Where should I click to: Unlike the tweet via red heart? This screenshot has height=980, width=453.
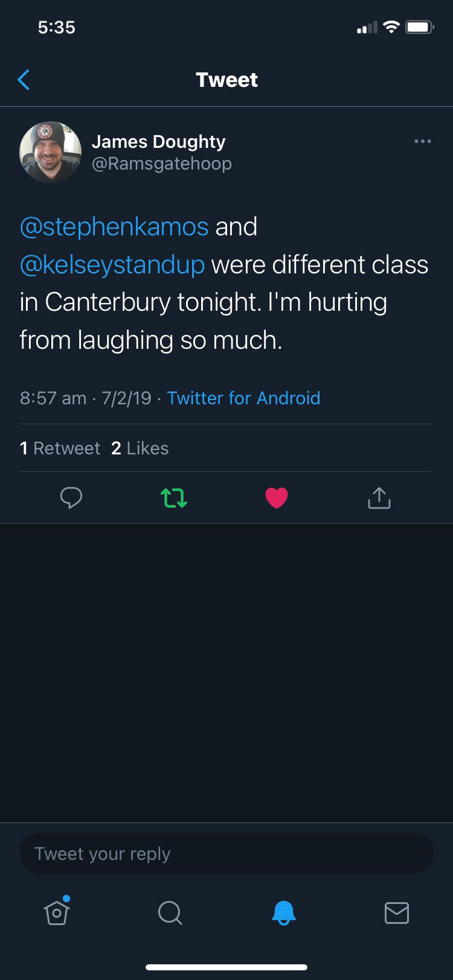click(277, 498)
